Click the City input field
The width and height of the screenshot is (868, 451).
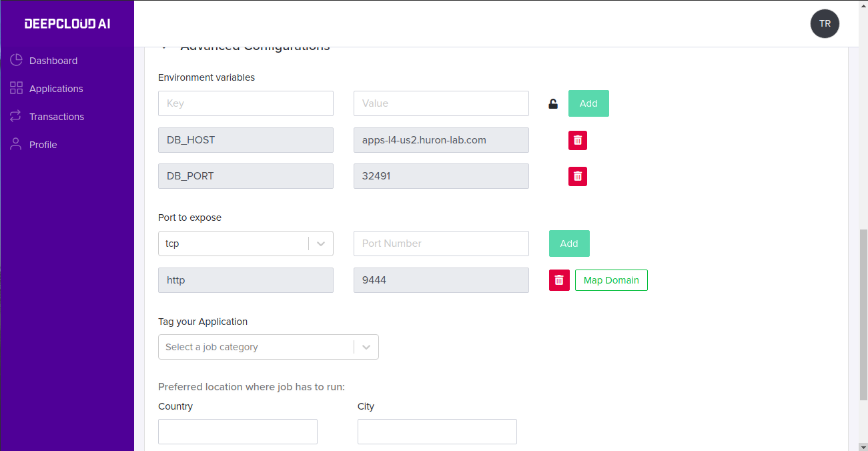(x=437, y=432)
